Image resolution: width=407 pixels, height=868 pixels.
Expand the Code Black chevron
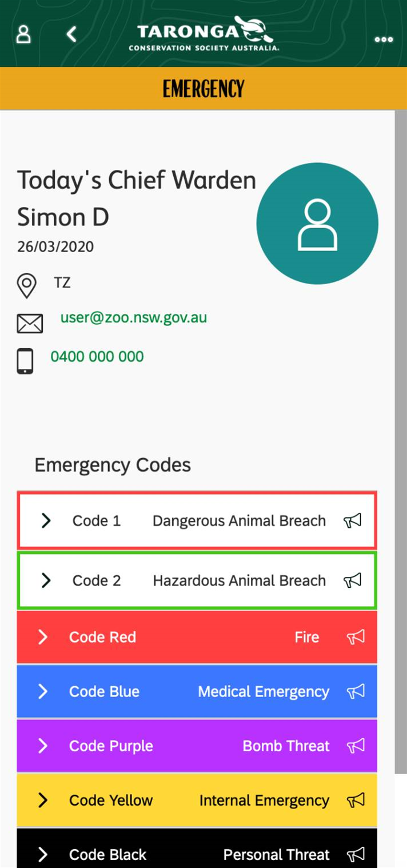43,854
